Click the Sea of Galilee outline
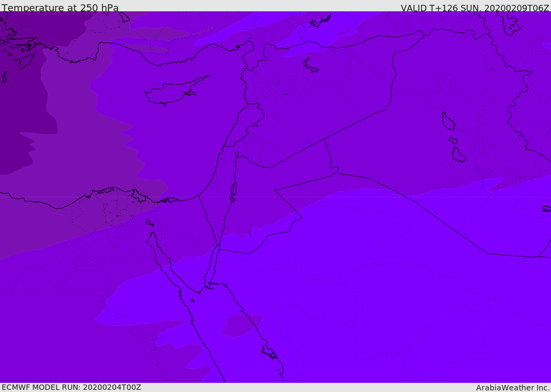Viewport: 551px width, 392px height. point(237,154)
